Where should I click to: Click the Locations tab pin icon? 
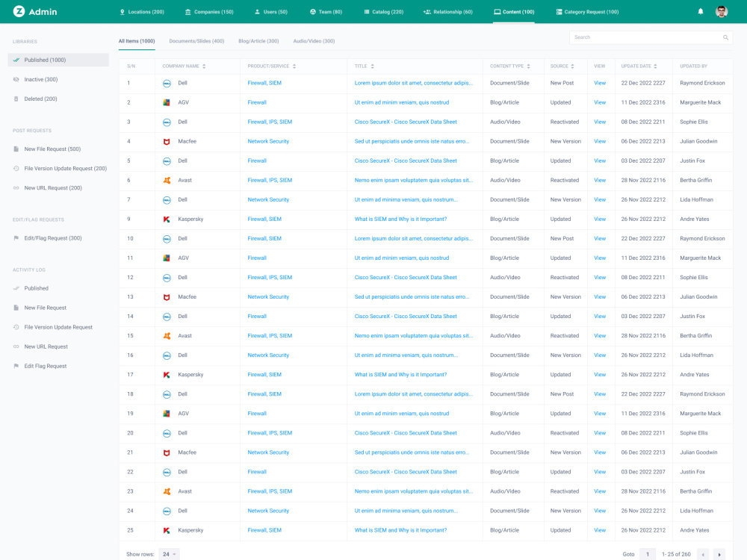[x=123, y=12]
